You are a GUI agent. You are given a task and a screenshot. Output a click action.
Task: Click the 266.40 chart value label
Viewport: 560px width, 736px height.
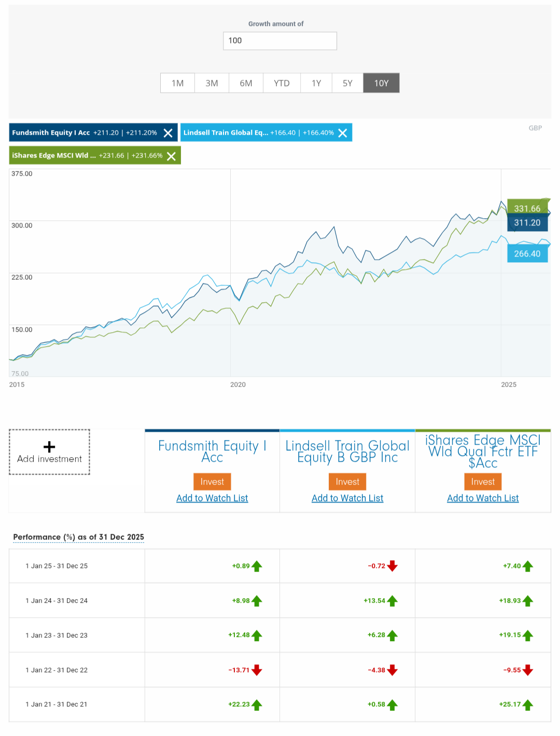(527, 253)
